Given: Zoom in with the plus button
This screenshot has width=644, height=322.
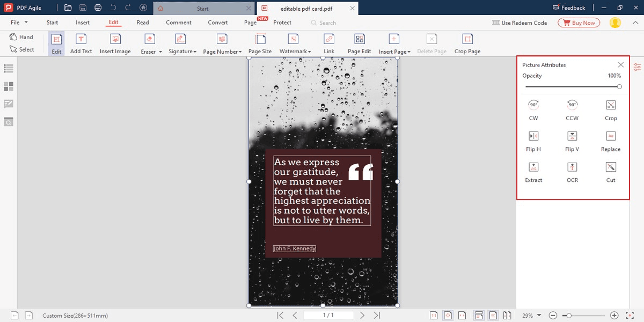Looking at the screenshot, I should click(x=614, y=316).
